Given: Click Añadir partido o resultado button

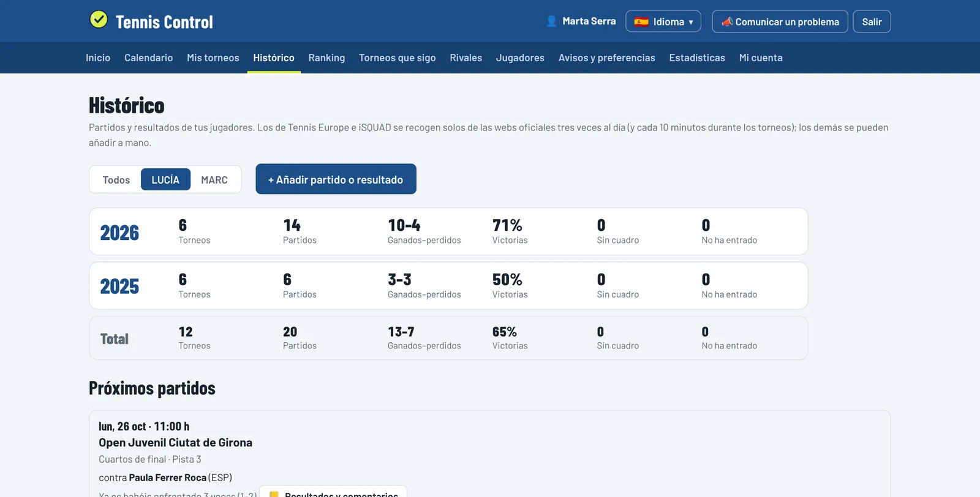Looking at the screenshot, I should pos(336,179).
